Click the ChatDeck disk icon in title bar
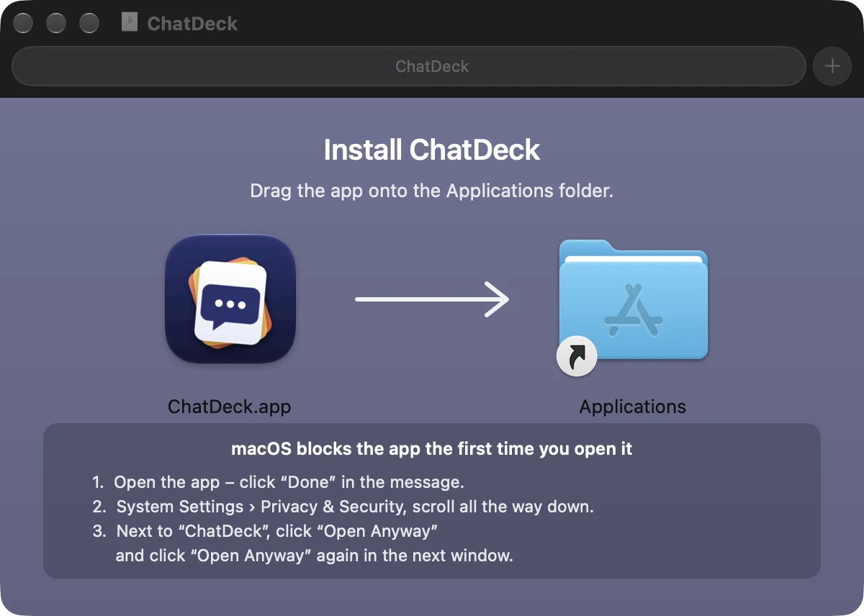Image resolution: width=864 pixels, height=616 pixels. pyautogui.click(x=130, y=22)
